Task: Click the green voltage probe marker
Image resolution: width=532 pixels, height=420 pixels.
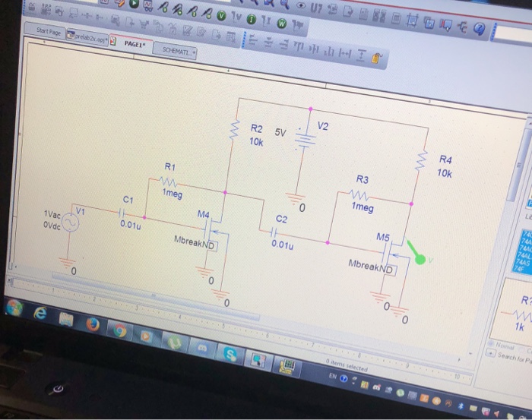Action: 416,253
